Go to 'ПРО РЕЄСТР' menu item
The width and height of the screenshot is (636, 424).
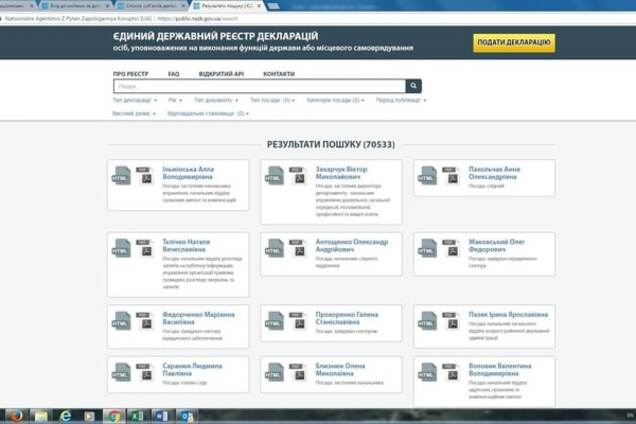point(130,74)
